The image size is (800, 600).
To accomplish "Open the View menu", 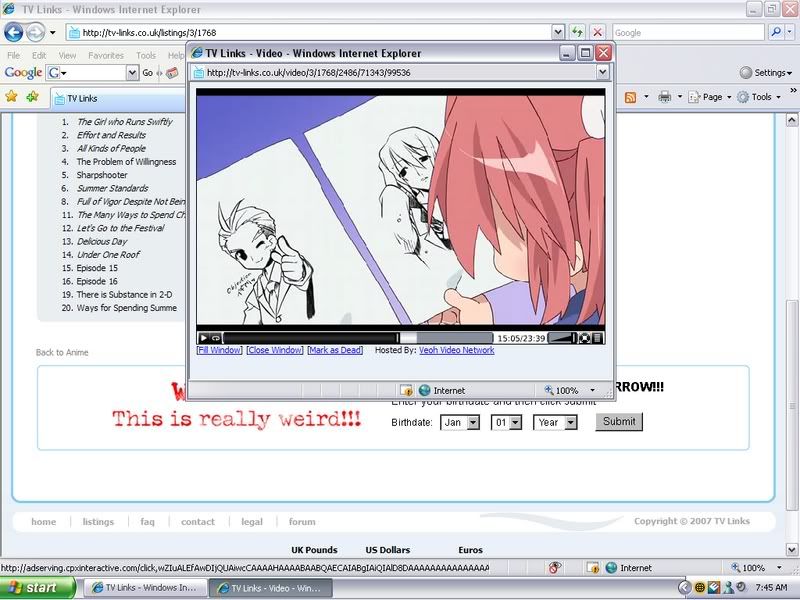I will [x=67, y=55].
